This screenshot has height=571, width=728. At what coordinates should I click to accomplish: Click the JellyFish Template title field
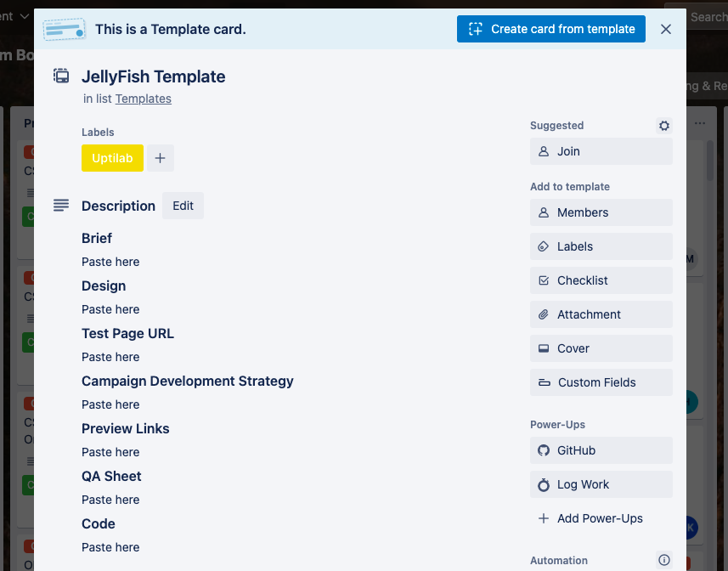(154, 76)
